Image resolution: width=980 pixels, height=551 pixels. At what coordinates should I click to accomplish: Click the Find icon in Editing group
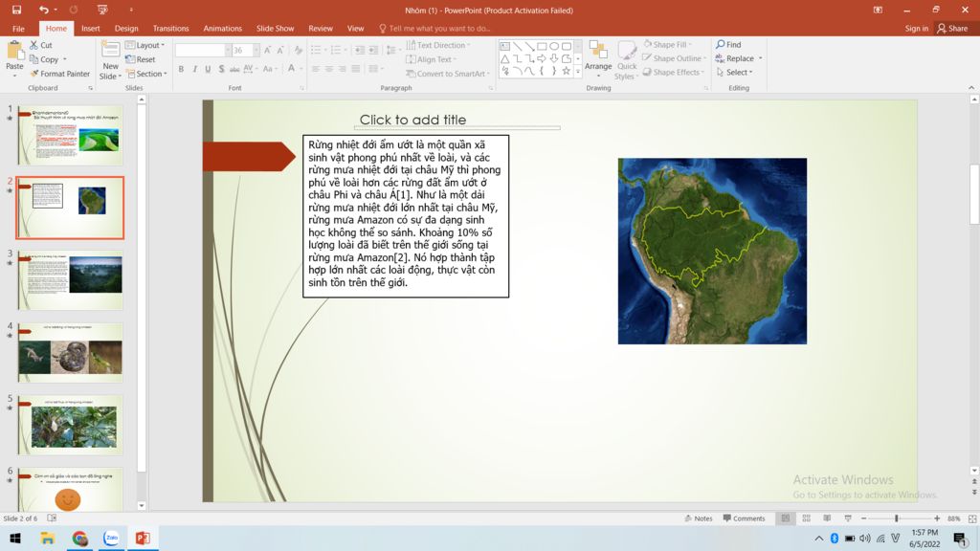[x=728, y=45]
